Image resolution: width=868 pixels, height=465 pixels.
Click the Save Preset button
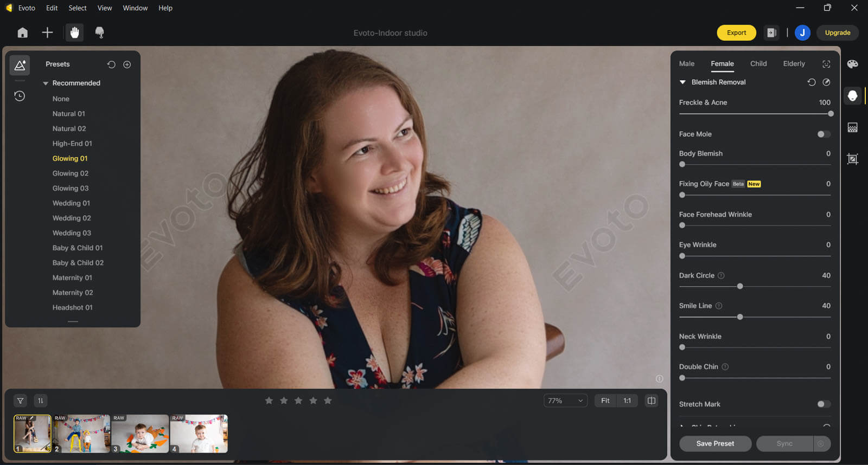pyautogui.click(x=714, y=443)
